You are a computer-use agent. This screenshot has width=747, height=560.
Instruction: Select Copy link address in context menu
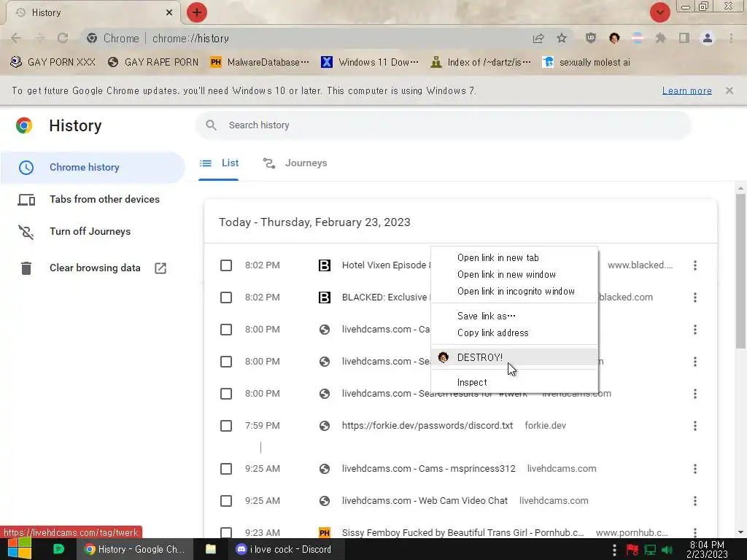pyautogui.click(x=514, y=332)
